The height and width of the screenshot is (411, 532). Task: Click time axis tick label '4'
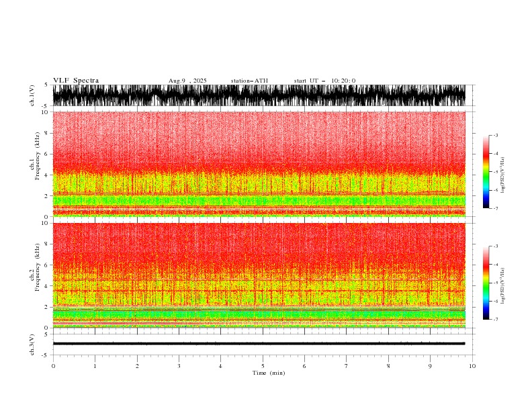click(x=220, y=366)
